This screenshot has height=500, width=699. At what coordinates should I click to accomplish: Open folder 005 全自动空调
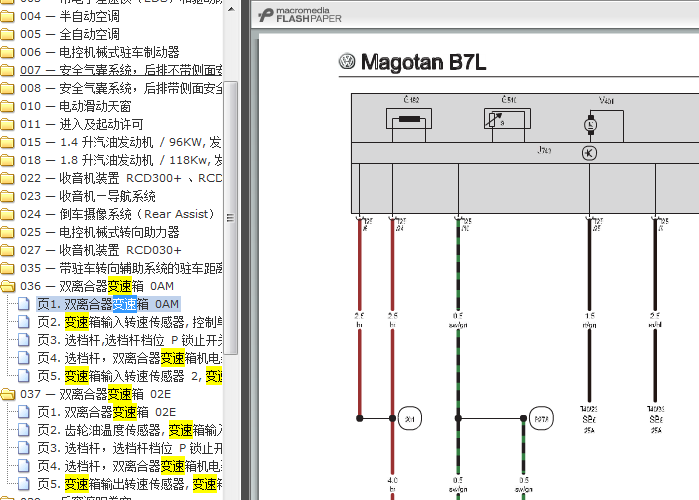tap(70, 34)
